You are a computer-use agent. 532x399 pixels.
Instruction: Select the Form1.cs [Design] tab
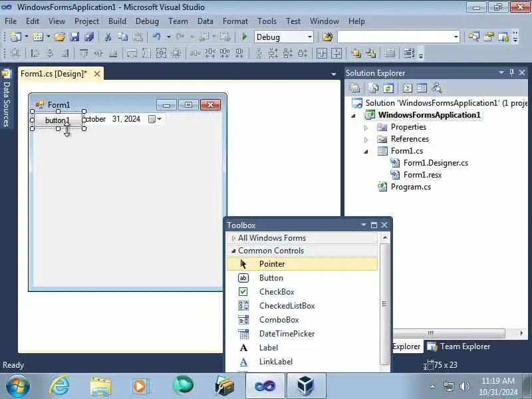click(x=54, y=74)
